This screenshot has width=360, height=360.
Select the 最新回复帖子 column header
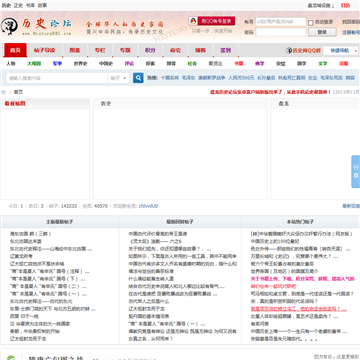[180, 222]
